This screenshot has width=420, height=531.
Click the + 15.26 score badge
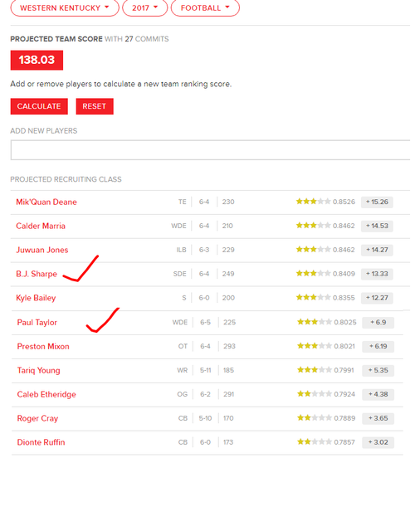377,202
